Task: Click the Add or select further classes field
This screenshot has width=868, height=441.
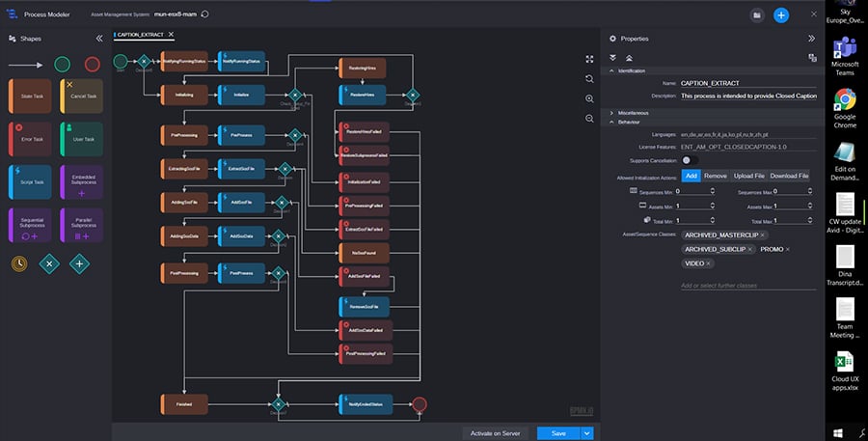Action: tap(748, 286)
